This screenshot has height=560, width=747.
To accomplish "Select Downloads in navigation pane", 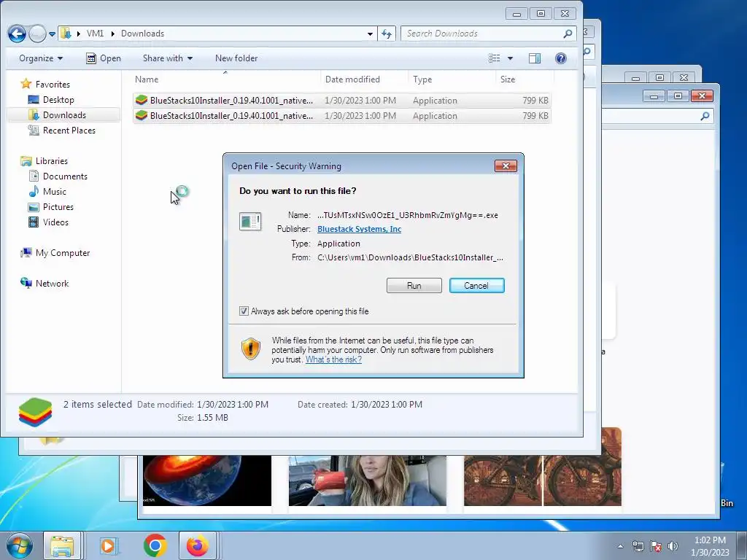I will click(64, 114).
